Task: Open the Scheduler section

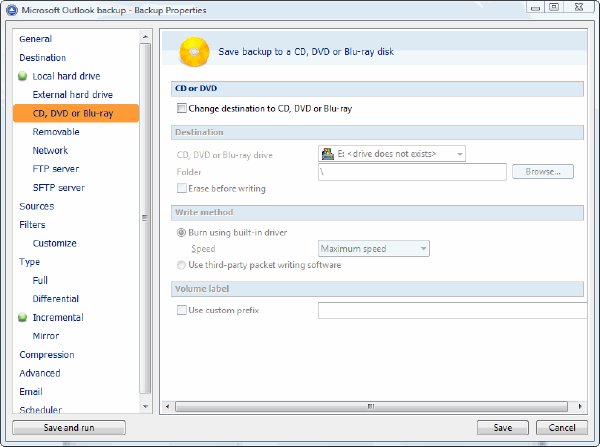Action: [x=41, y=409]
